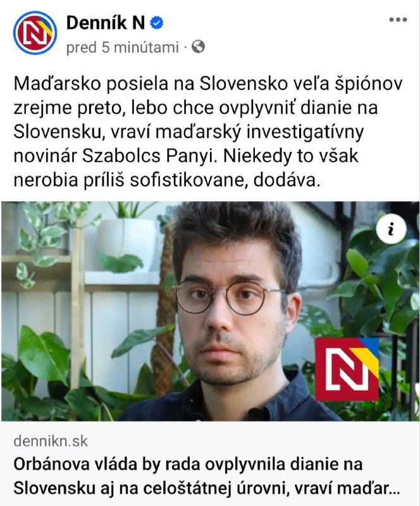Click the post text starting with Maďarsko
Image resolution: width=420 pixels, height=506 pixels.
pos(208,132)
